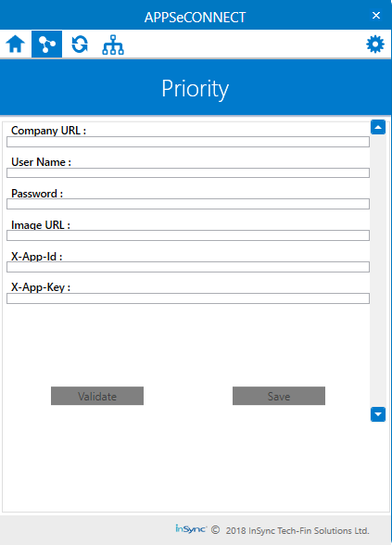Open the hierarchy tree icon

coord(113,44)
